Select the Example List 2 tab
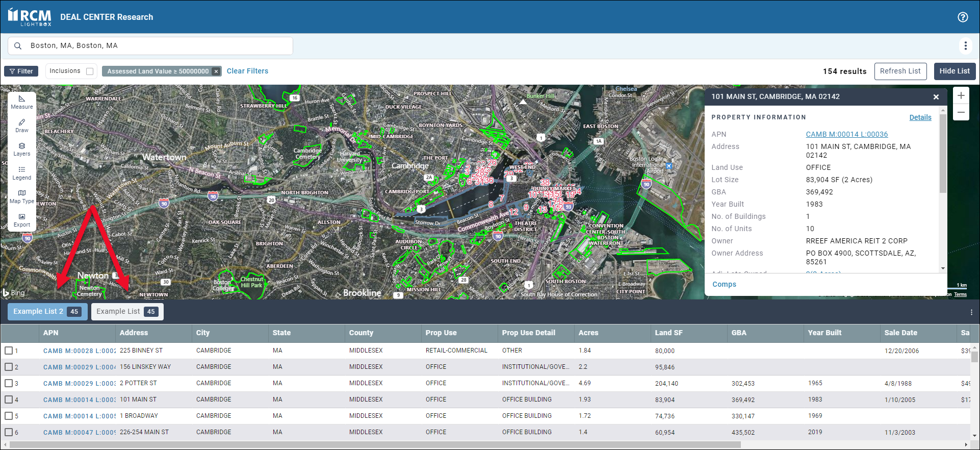Screen dimensions: 980x450 tap(47, 312)
